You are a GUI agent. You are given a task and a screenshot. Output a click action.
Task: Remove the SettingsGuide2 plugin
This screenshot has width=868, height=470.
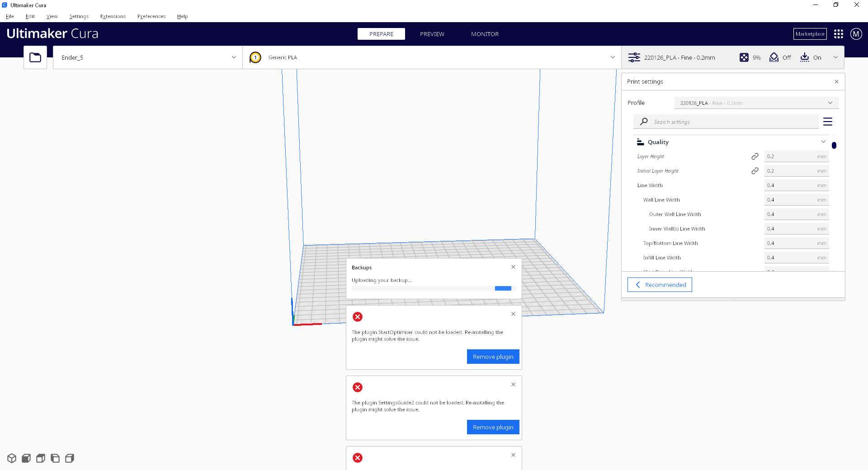[x=493, y=427]
